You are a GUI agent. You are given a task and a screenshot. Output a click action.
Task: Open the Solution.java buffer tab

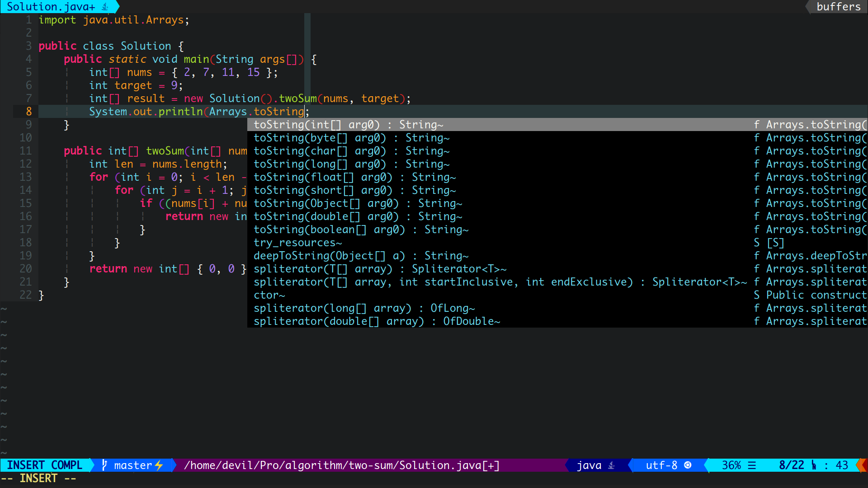click(51, 7)
